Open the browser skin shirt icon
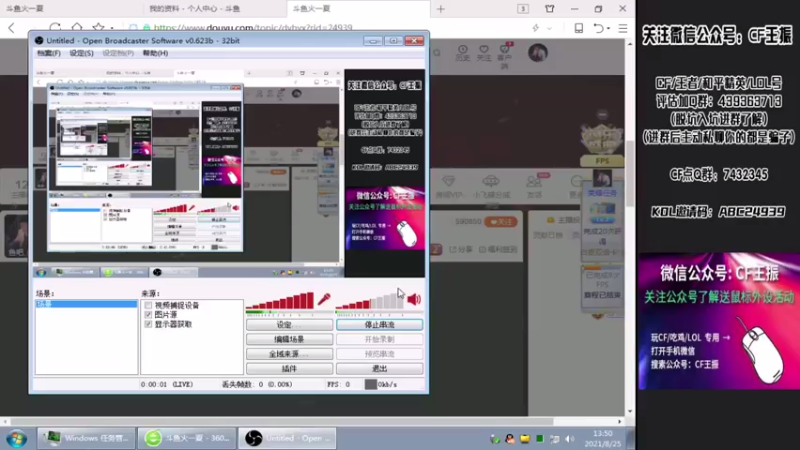This screenshot has width=800, height=450. click(x=549, y=9)
